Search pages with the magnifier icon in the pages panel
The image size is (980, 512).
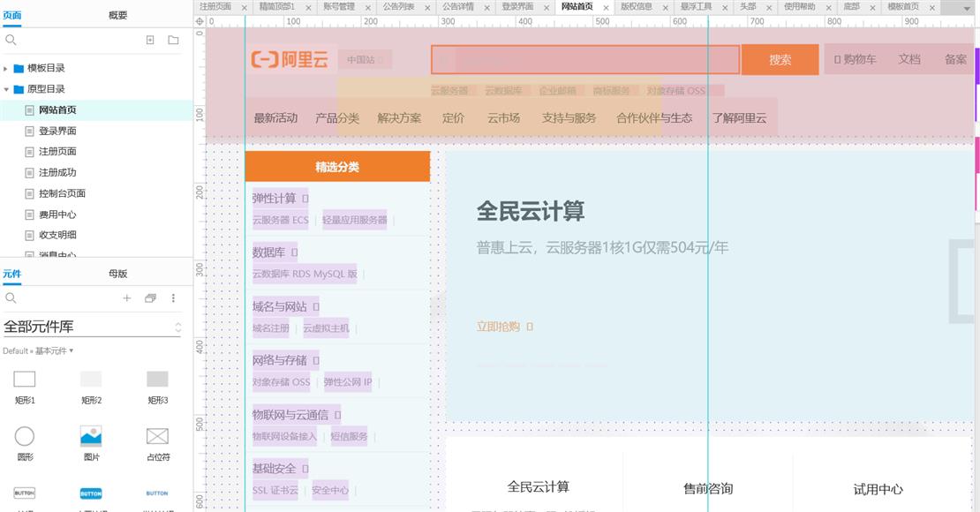[x=11, y=40]
